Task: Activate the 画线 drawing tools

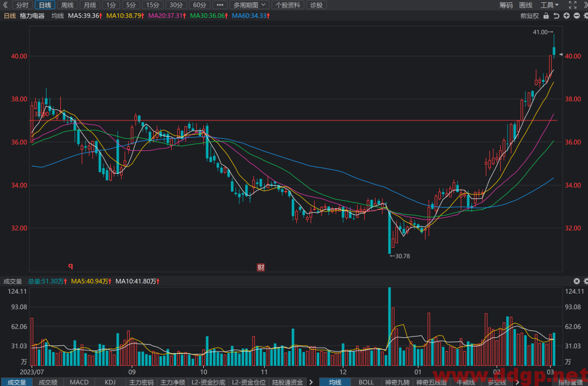Action: click(x=526, y=5)
